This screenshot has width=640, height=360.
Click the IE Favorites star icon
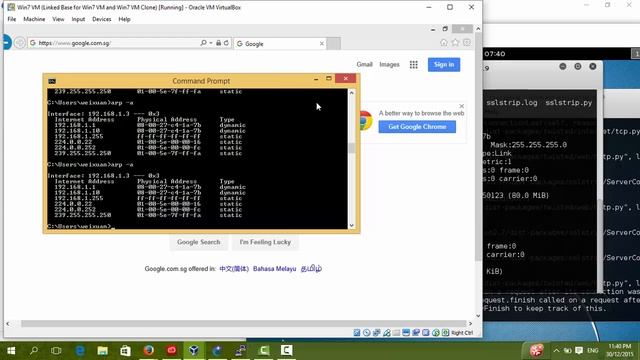click(x=455, y=42)
